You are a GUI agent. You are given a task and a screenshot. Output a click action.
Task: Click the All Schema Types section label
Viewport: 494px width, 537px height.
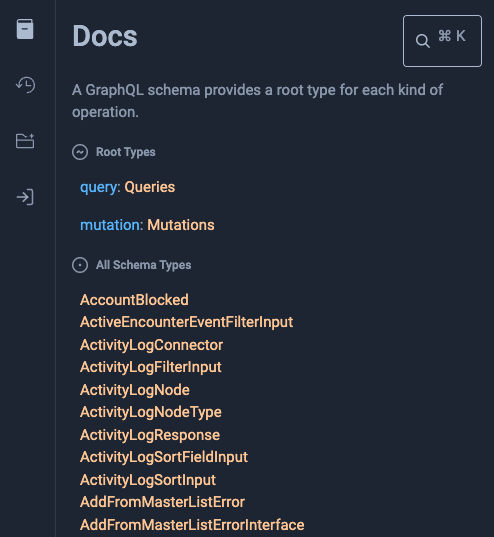click(x=144, y=265)
